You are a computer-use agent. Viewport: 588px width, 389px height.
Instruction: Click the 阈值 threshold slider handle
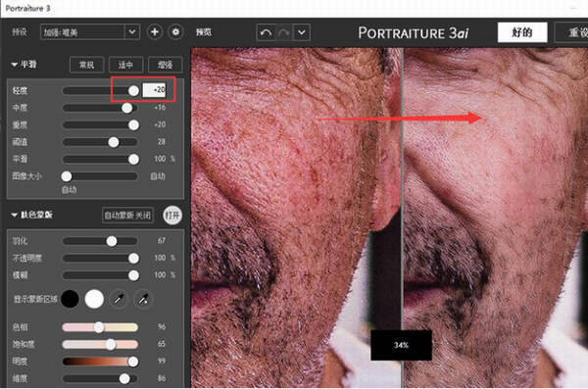(x=114, y=142)
